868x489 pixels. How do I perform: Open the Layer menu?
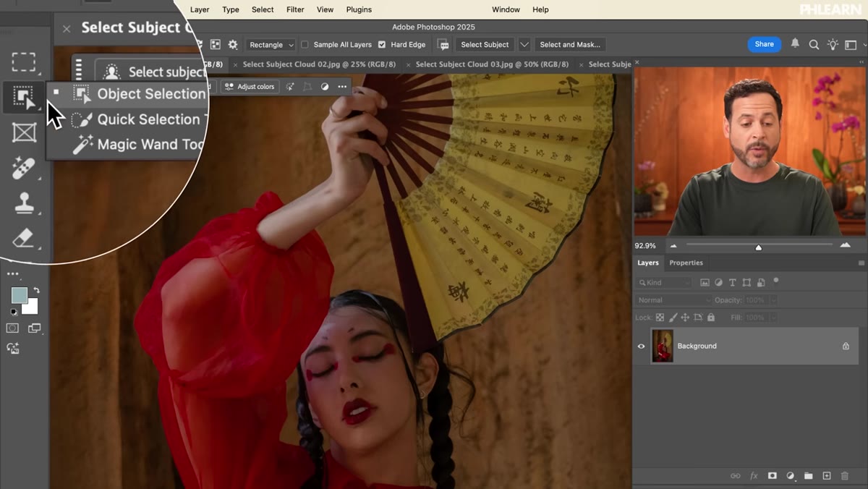pyautogui.click(x=200, y=9)
